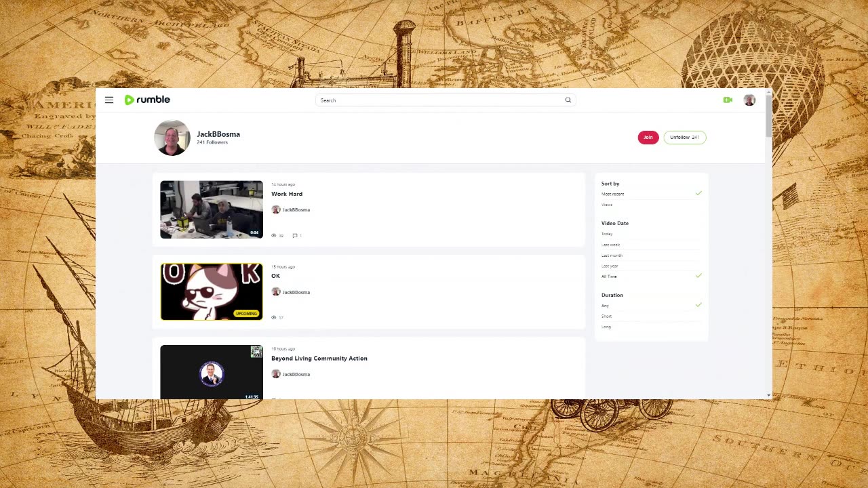Click the 16 hours ago timestamp
Image resolution: width=868 pixels, height=488 pixels.
point(283,349)
